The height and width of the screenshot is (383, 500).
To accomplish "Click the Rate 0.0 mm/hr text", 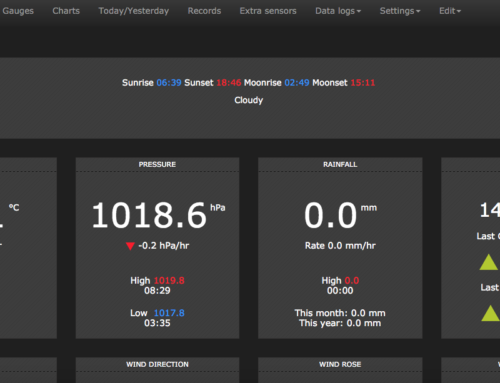I will pyautogui.click(x=340, y=246).
